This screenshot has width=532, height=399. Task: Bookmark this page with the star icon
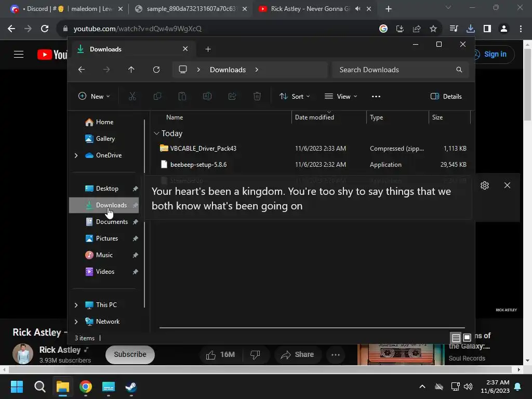pyautogui.click(x=433, y=29)
